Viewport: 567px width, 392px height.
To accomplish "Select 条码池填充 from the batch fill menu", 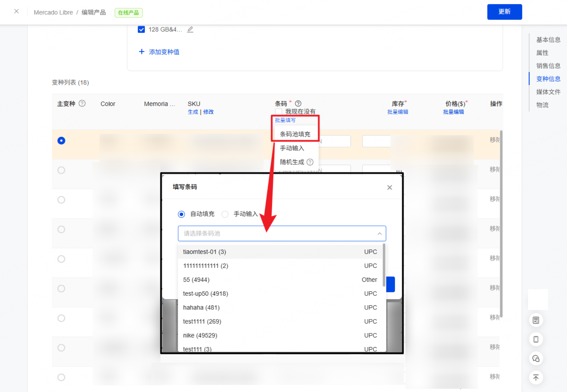I will [295, 134].
